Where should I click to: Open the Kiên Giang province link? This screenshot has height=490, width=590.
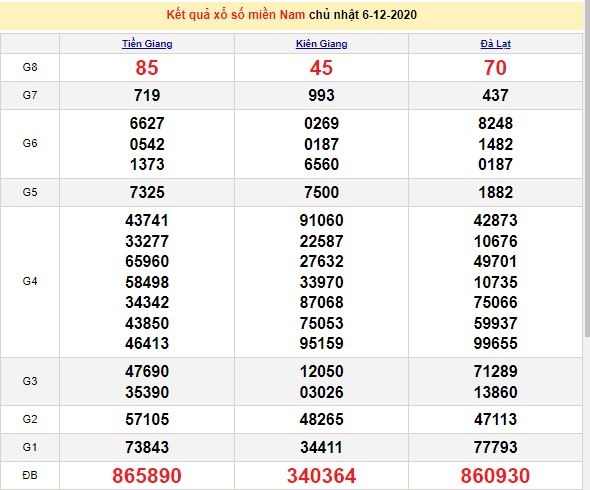click(321, 44)
